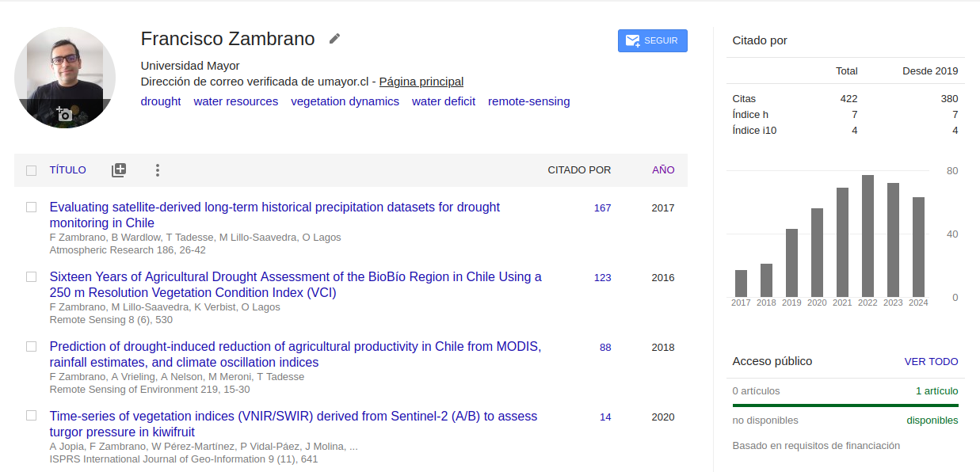The height and width of the screenshot is (472, 980).
Task: Open the '1 artículo' available link
Action: [936, 391]
